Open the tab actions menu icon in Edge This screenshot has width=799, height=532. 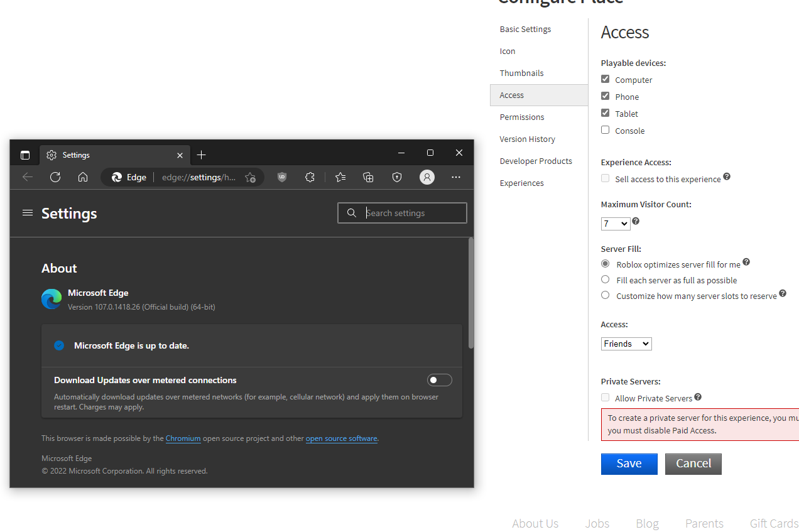click(25, 155)
